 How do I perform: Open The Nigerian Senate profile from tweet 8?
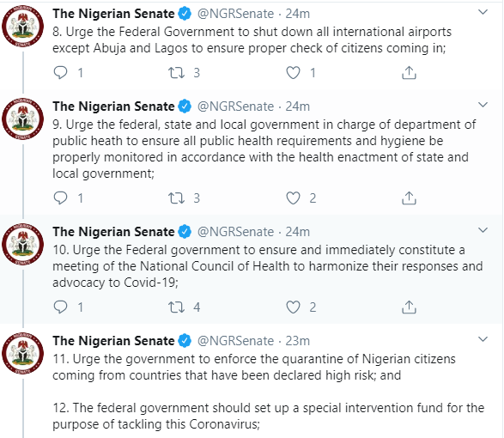(113, 14)
